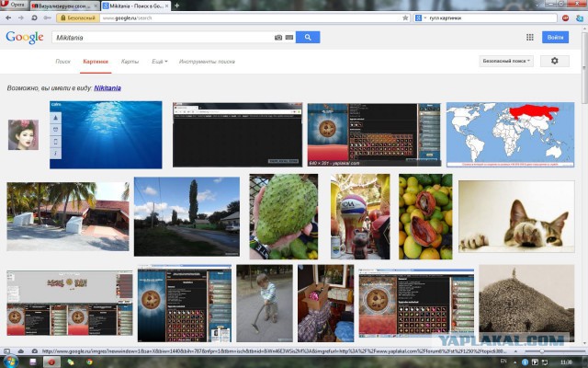
Task: Open a new tab with the plus button
Action: tap(177, 6)
